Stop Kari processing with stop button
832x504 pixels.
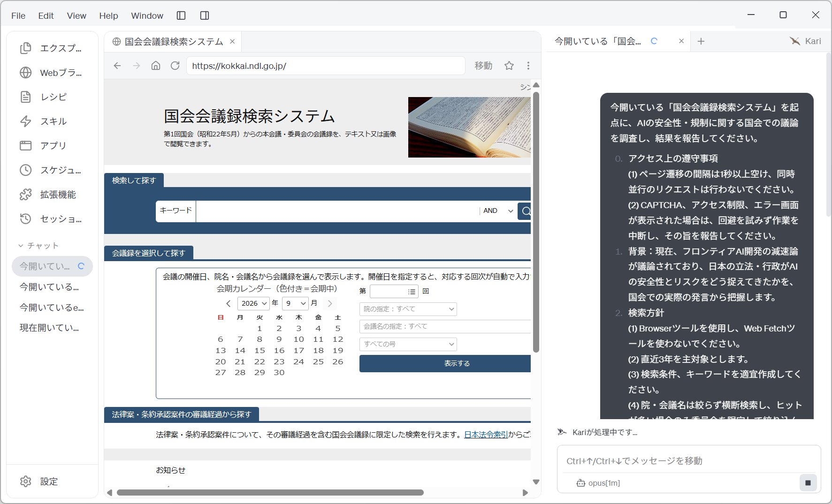pos(808,482)
